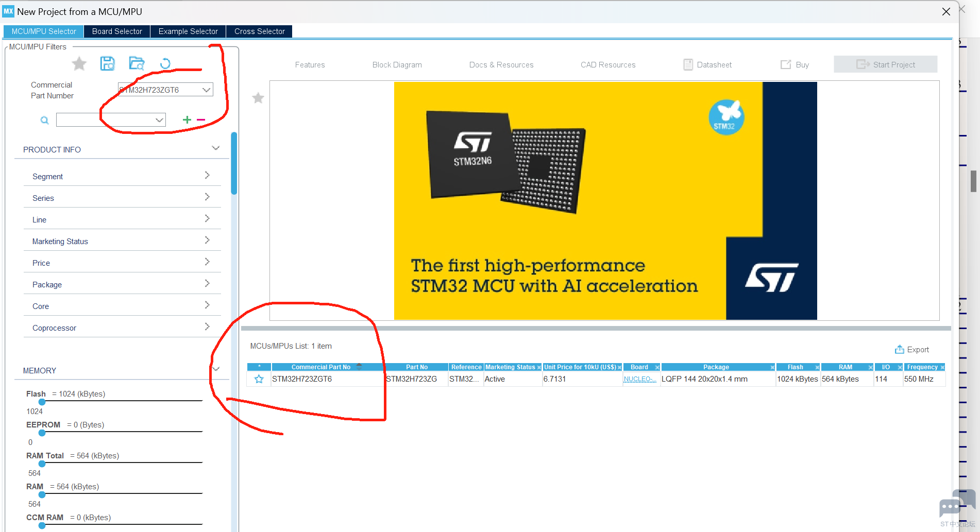
Task: Reset all filters with the circular arrow icon
Action: pyautogui.click(x=165, y=63)
